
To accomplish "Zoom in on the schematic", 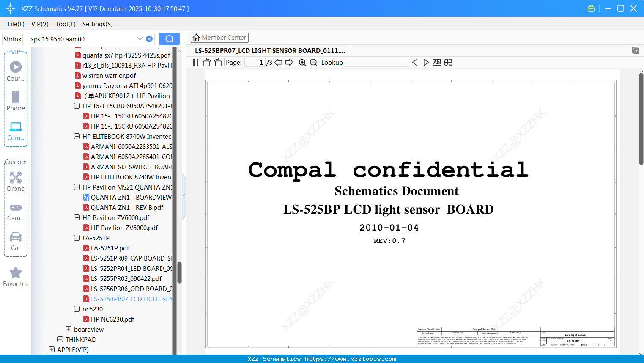I will click(302, 62).
